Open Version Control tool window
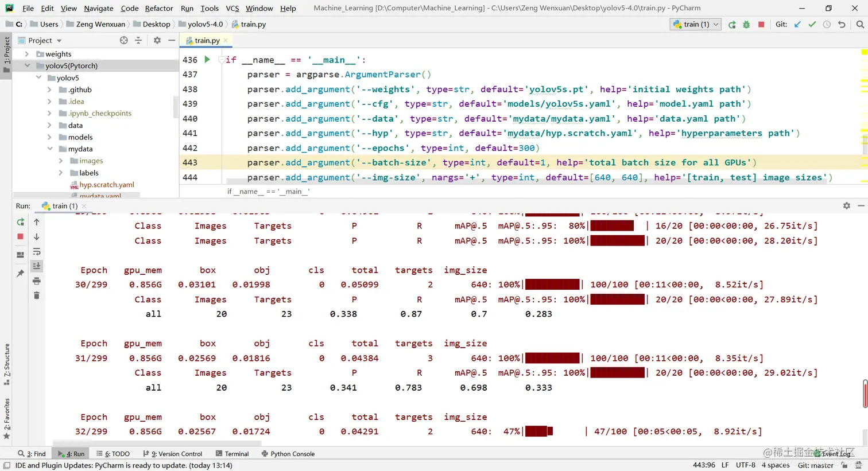Screen dimensions: 868x471 [173, 454]
